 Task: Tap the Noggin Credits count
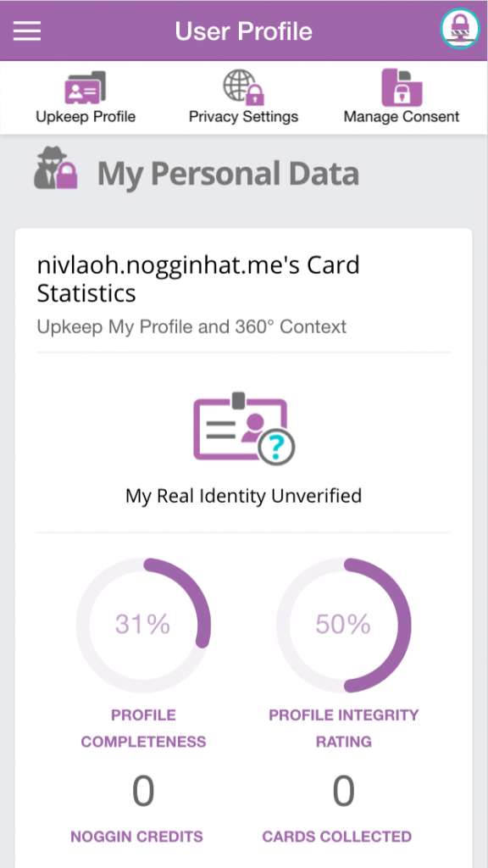(143, 792)
